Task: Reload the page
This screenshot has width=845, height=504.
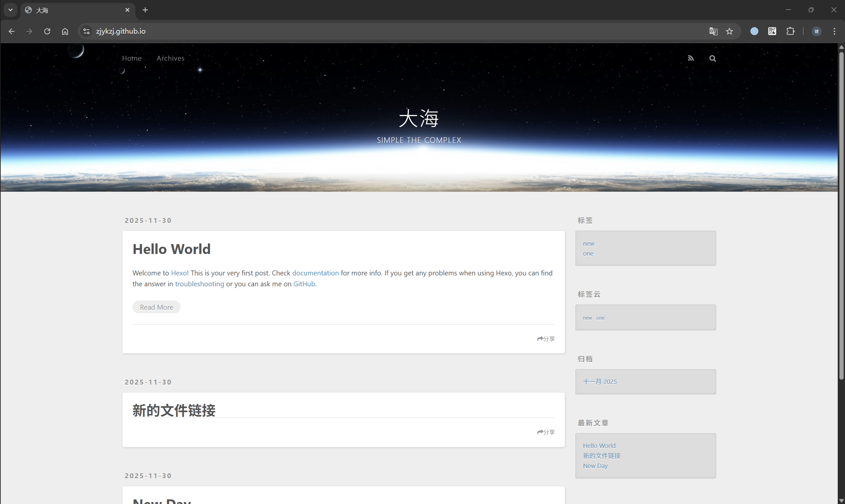Action: 47,31
